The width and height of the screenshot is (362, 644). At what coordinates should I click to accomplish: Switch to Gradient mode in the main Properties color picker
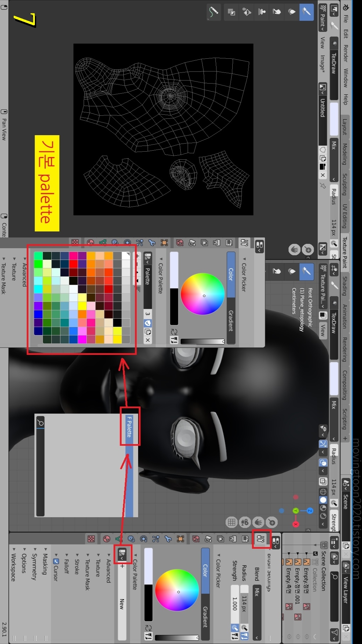(x=205, y=617)
